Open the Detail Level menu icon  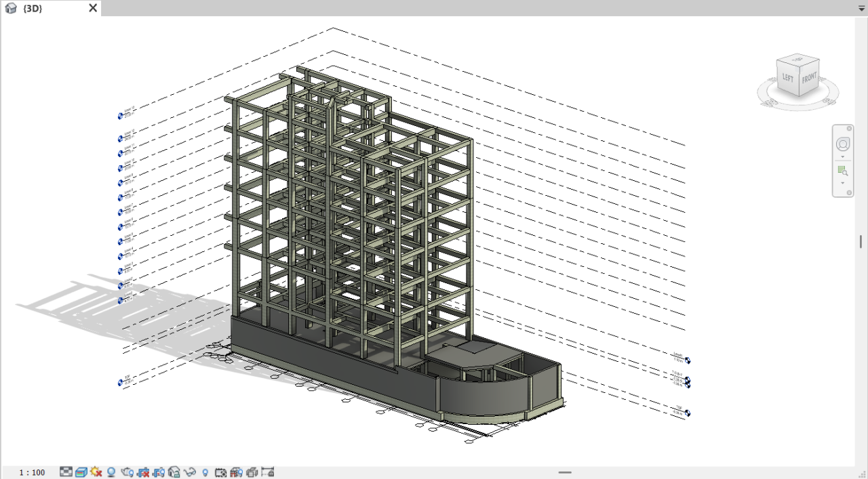(x=66, y=472)
